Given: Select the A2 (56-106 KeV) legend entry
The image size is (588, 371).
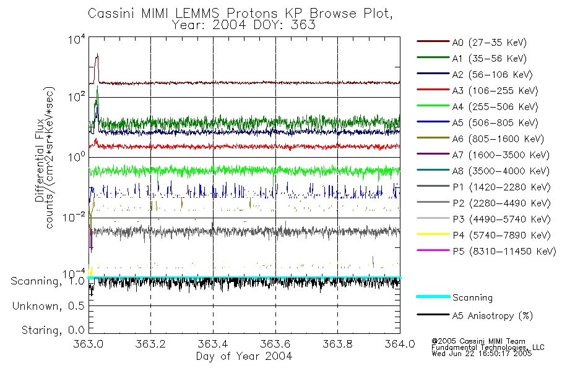Looking at the screenshot, I should 493,75.
